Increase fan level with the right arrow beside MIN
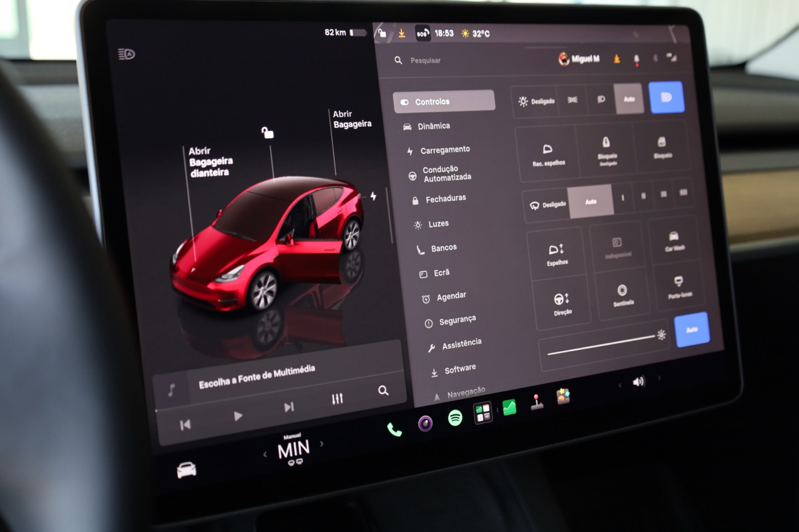The width and height of the screenshot is (799, 532). [x=322, y=444]
